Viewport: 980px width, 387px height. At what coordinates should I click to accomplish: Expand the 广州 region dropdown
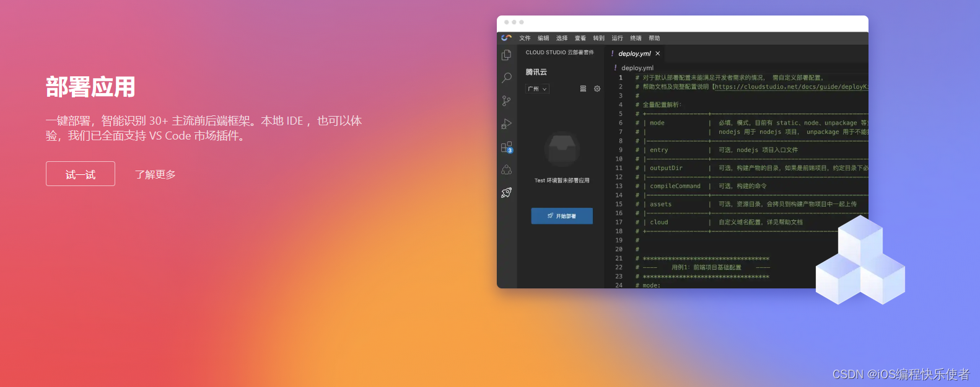(x=538, y=89)
